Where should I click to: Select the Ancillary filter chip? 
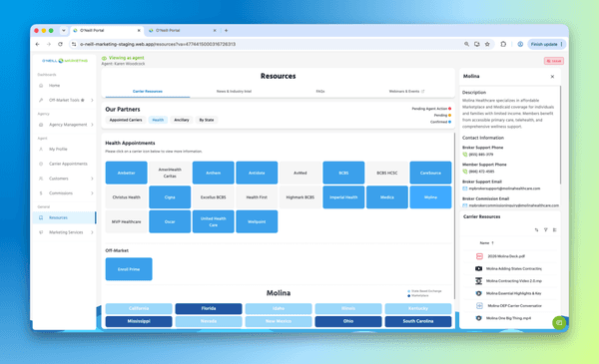pyautogui.click(x=182, y=120)
